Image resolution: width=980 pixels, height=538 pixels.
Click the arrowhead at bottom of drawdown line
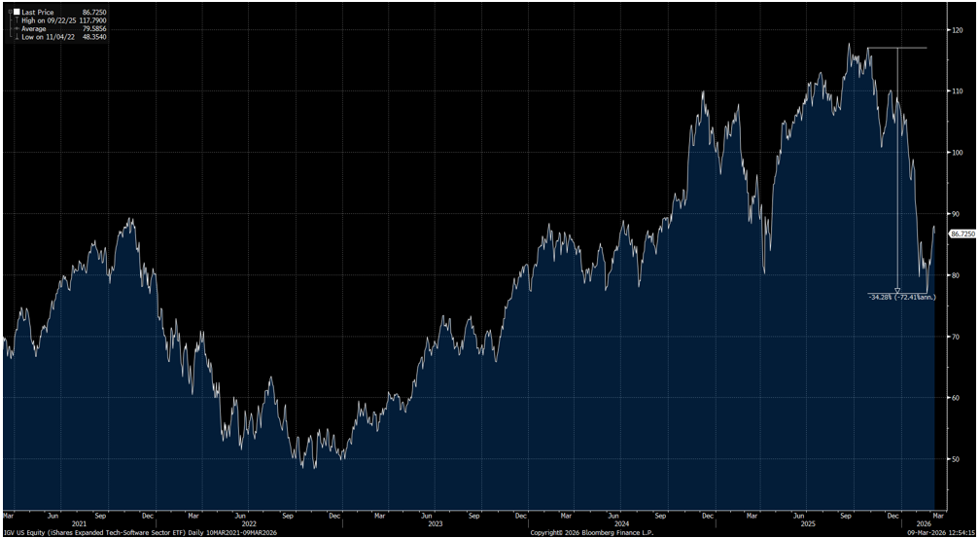pos(897,289)
